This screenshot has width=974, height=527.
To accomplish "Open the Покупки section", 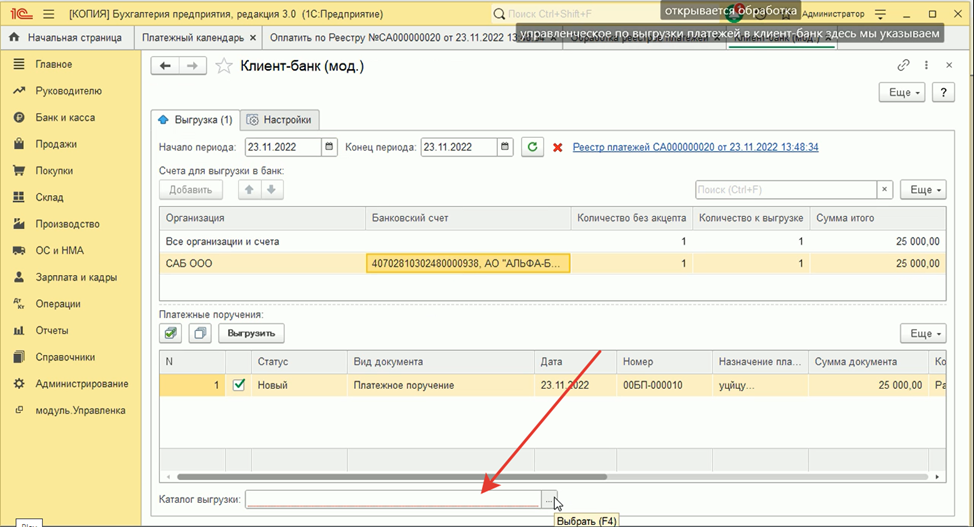I will click(x=54, y=171).
